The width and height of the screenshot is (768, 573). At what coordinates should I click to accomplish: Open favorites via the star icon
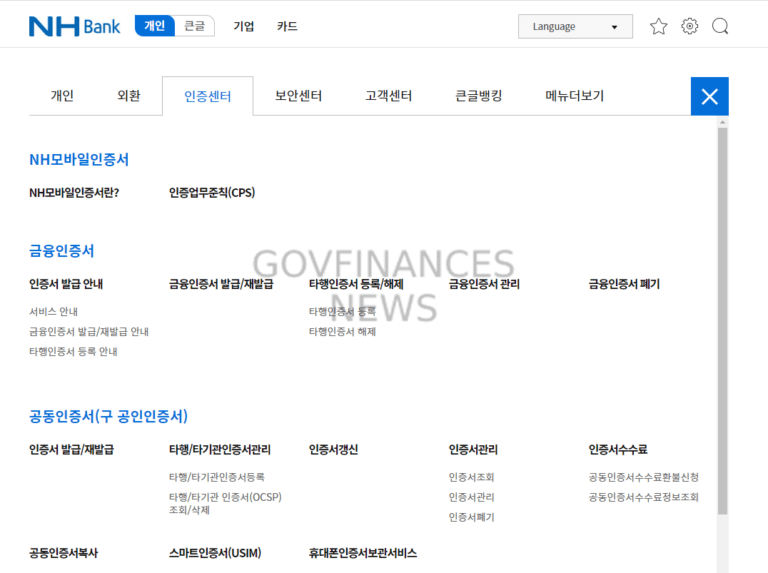click(x=658, y=26)
